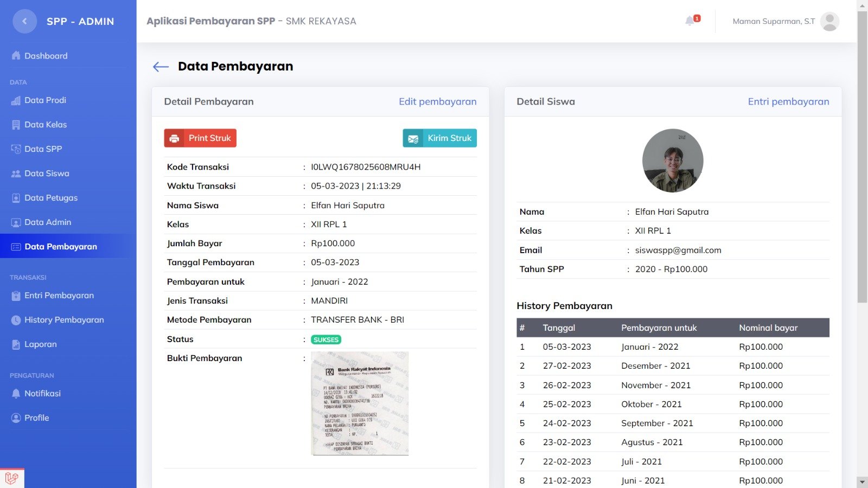Click the user avatar icon in header
This screenshot has width=868, height=488.
(x=829, y=21)
